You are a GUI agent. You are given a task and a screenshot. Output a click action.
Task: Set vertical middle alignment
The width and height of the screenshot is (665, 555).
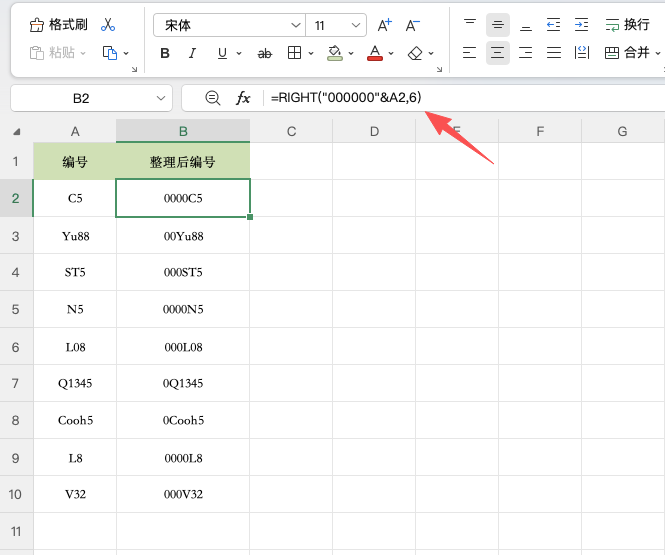tap(497, 25)
